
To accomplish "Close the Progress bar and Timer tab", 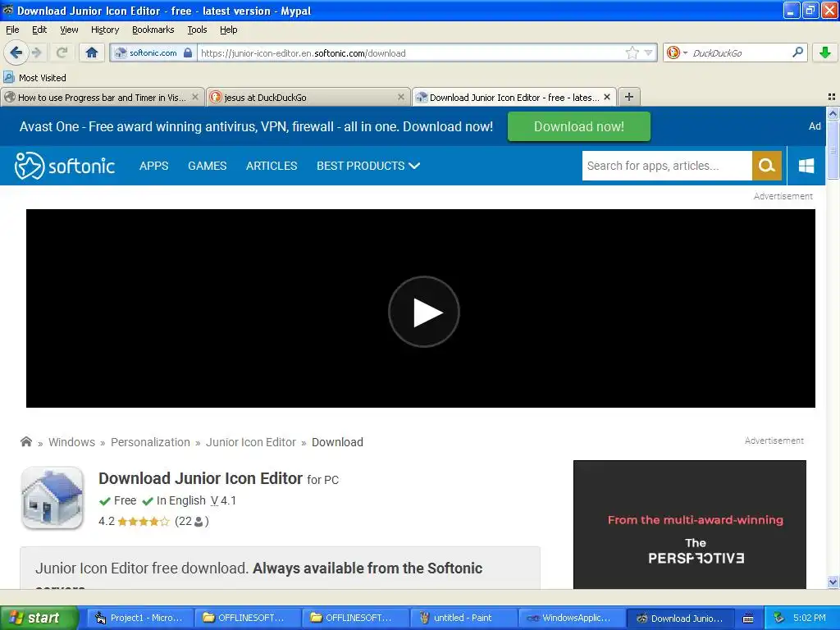I will 195,97.
